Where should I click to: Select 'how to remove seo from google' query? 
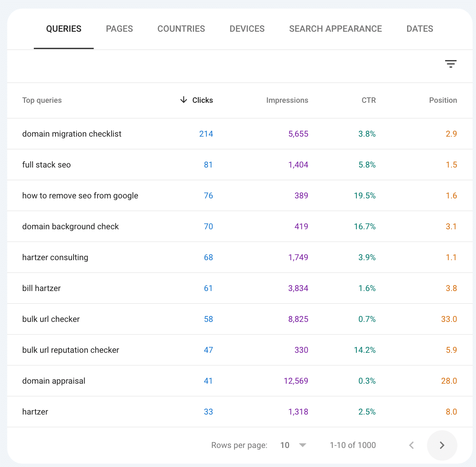click(x=80, y=196)
